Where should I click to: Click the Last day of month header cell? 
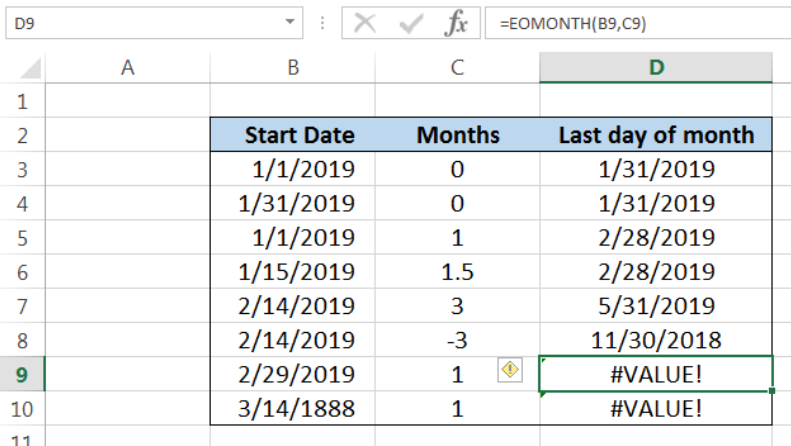point(655,136)
